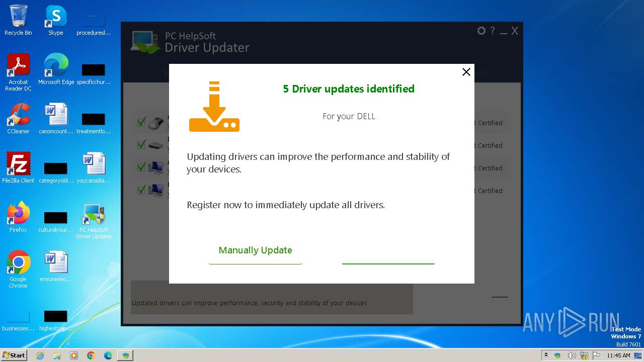Select 'Register now to immediately update all drivers' text

tap(286, 205)
